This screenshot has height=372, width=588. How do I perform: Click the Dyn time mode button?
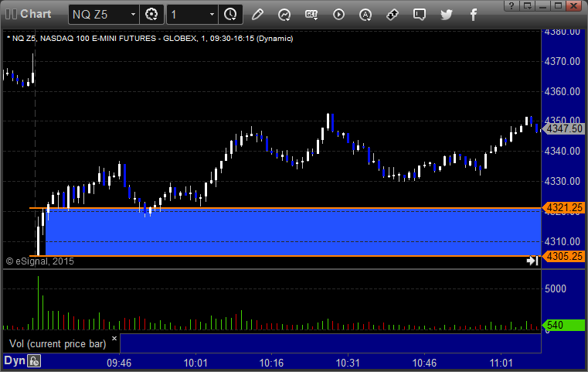[15, 360]
